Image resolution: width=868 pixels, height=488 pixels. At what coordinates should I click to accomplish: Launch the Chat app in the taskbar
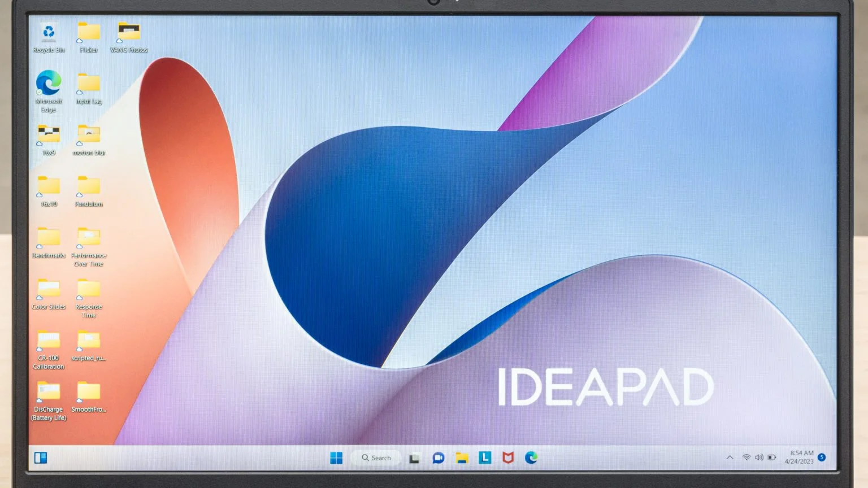[438, 458]
